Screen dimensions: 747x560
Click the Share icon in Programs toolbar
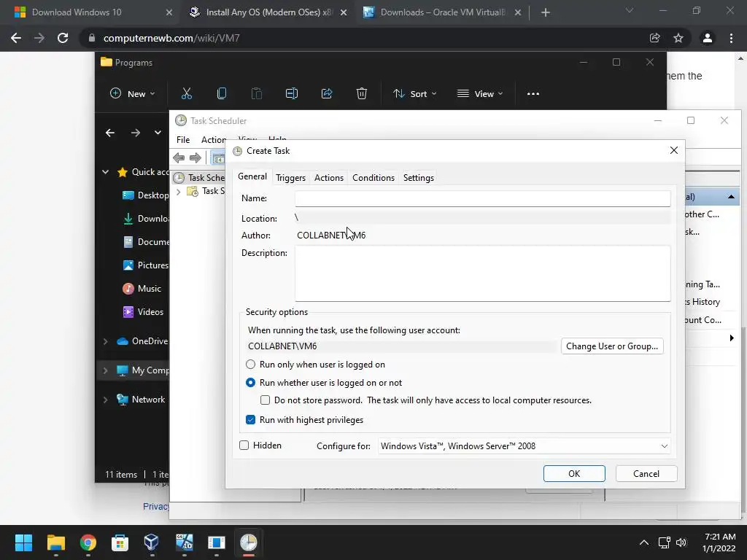327,94
